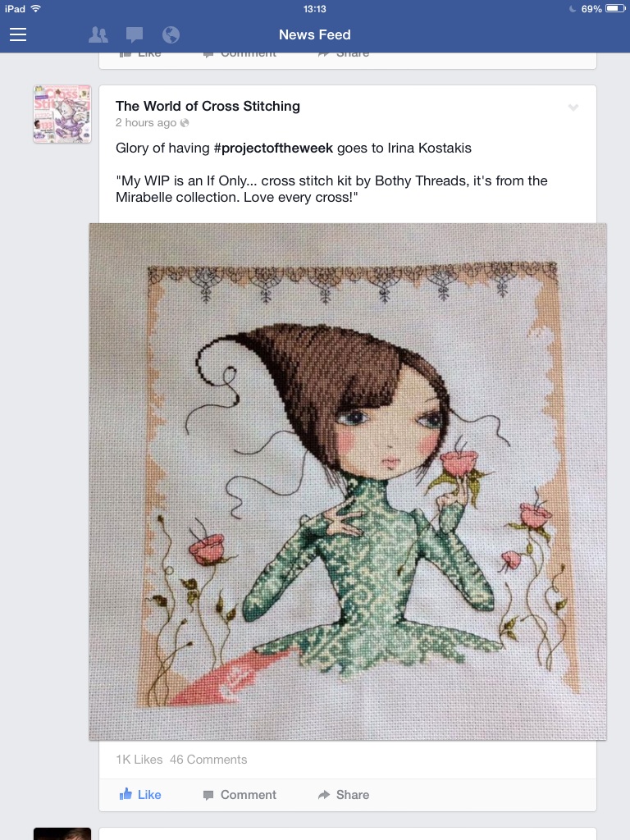This screenshot has height=840, width=630.
Task: Open the #projectoftheweek hashtag
Action: [x=273, y=148]
